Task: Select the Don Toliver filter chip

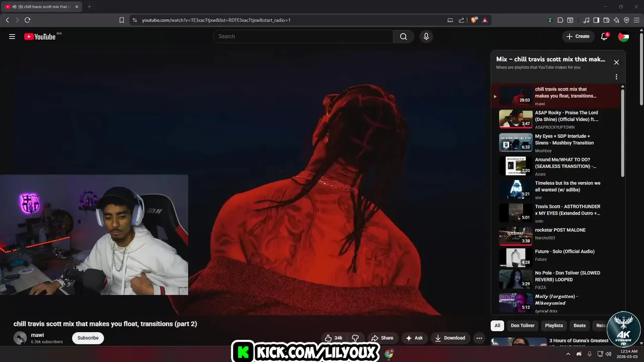Action: (x=523, y=325)
